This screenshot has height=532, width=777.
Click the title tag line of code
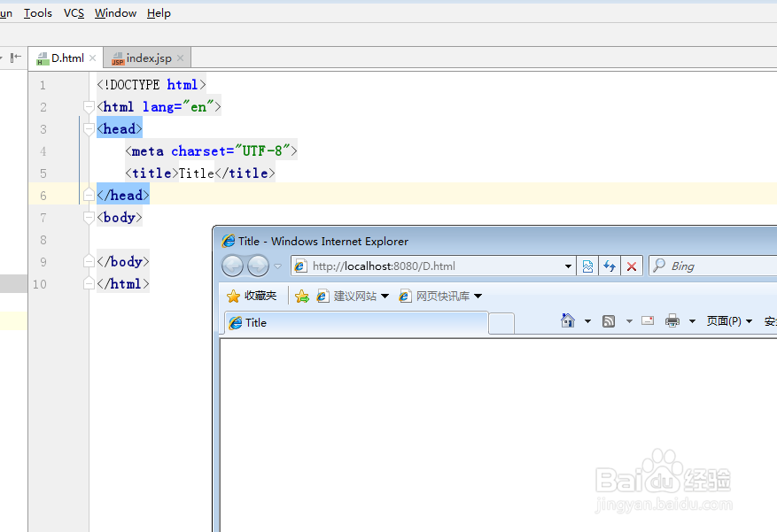tap(199, 173)
